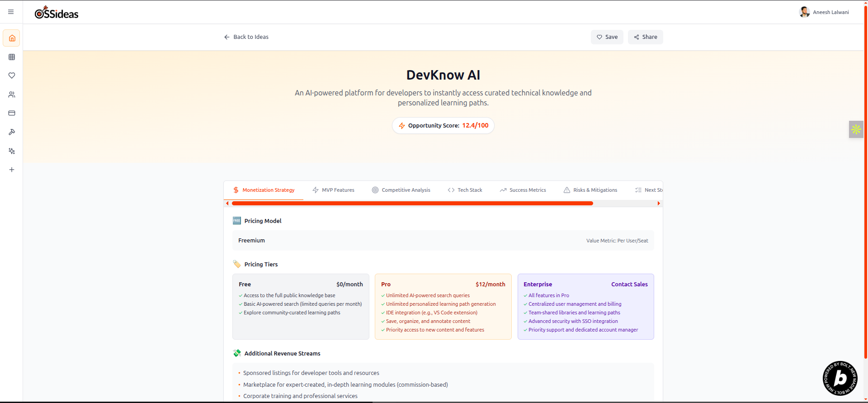The width and height of the screenshot is (868, 403).
Task: Click 'IDE integration (e.g., VS Code extension)' feature
Action: [x=432, y=313]
